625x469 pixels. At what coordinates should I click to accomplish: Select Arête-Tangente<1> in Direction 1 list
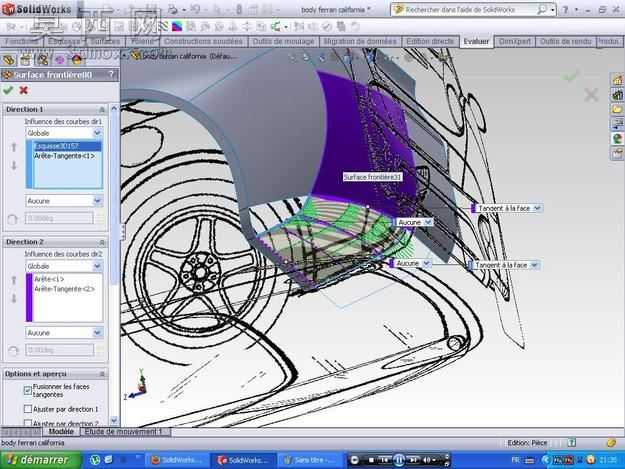(x=65, y=156)
